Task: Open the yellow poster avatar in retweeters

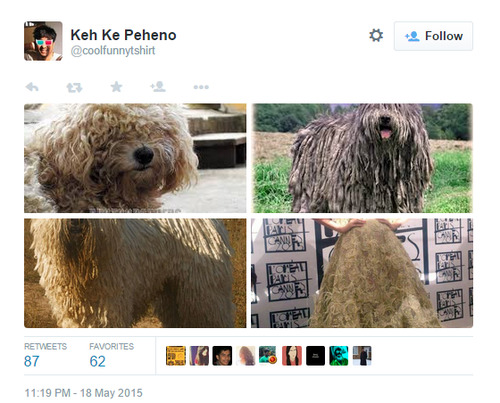Action: [176, 356]
